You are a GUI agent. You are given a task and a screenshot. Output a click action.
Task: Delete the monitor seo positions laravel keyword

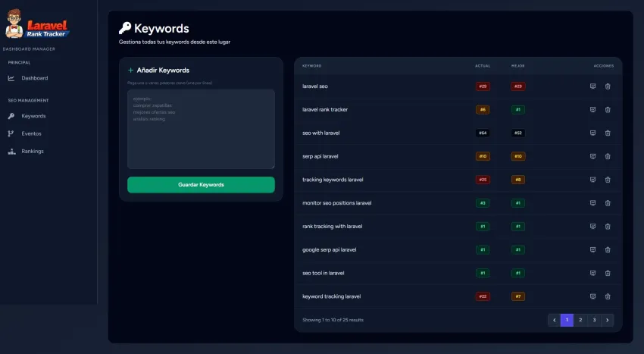pos(608,203)
